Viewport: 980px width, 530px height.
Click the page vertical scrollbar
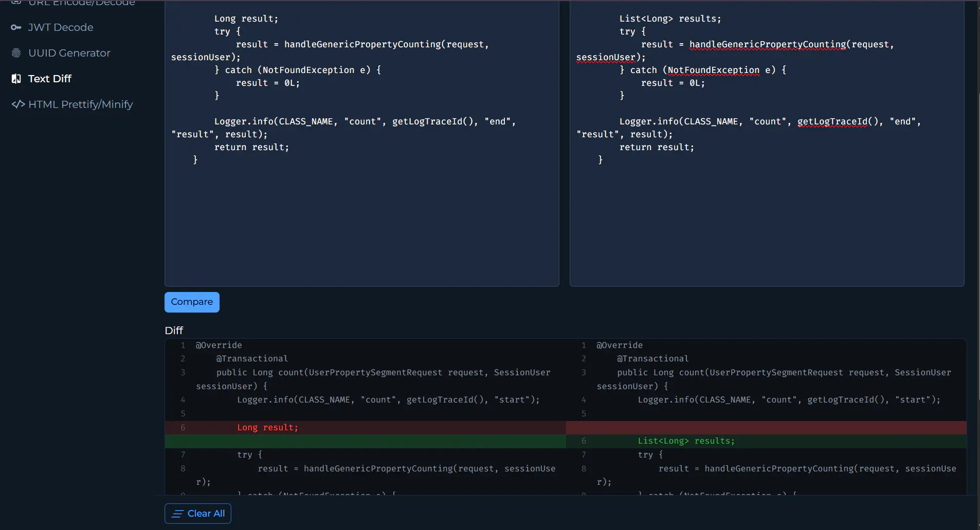click(978, 247)
